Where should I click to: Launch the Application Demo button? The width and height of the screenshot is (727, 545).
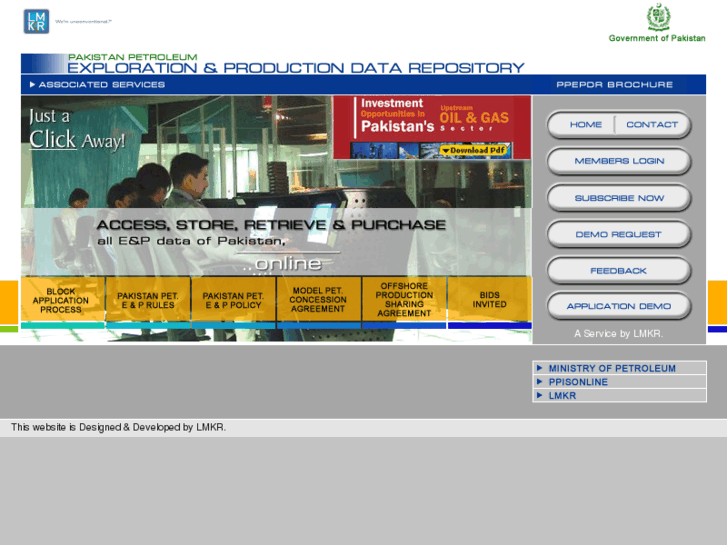point(619,306)
